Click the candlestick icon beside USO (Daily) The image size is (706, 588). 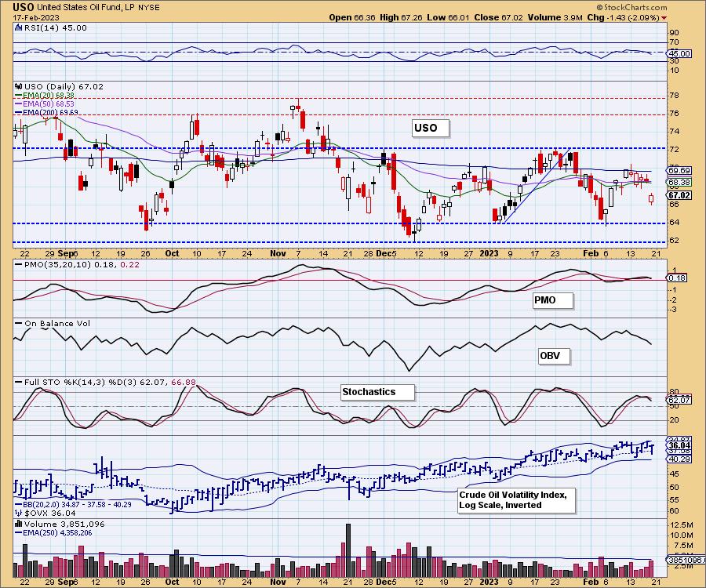point(19,86)
